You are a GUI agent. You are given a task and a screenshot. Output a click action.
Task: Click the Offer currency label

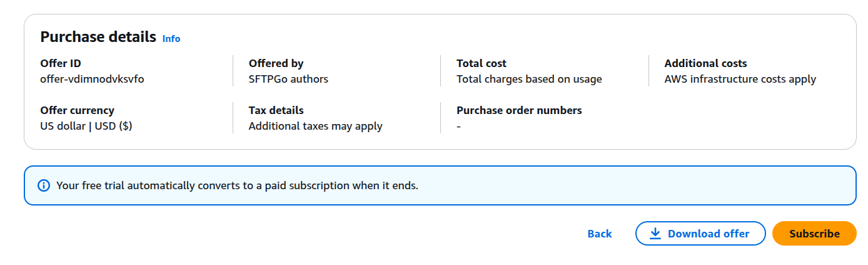click(x=77, y=110)
